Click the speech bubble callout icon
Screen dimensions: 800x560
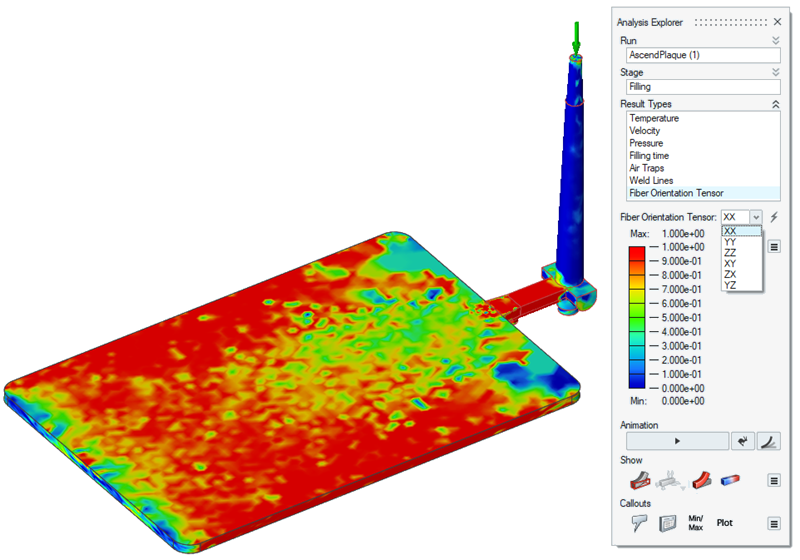638,522
